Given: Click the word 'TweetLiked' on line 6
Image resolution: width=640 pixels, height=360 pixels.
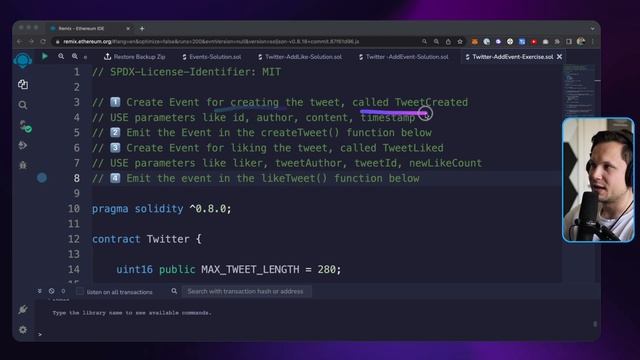Looking at the screenshot, I should point(413,148).
